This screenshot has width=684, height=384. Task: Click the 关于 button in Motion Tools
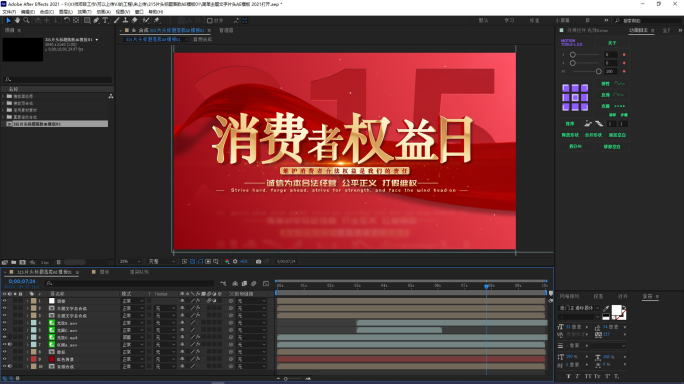[x=612, y=43]
